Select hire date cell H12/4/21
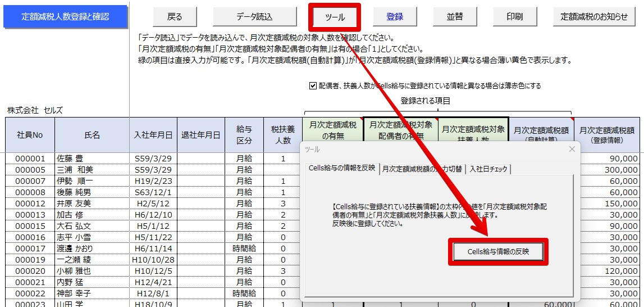644x307 pixels. [153, 283]
